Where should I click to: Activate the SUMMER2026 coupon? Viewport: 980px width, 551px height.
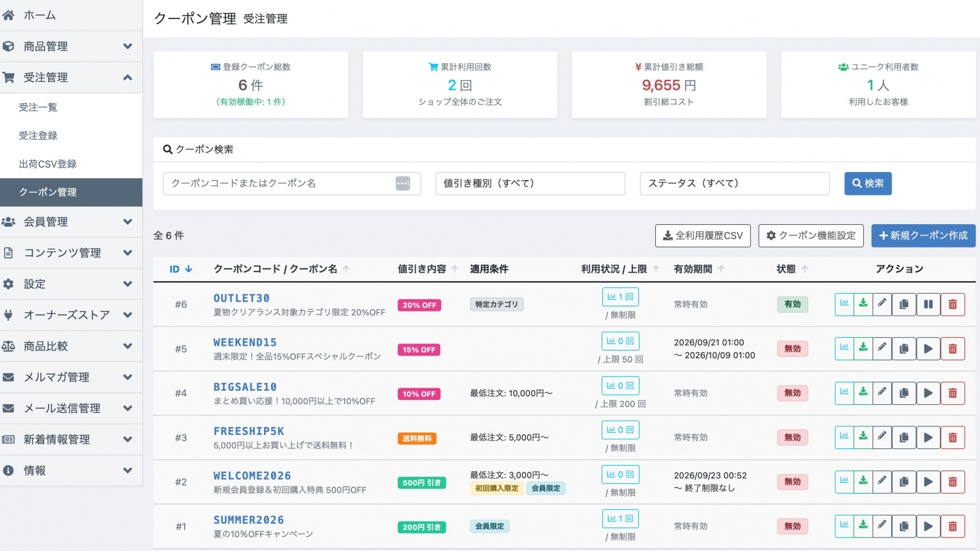coord(928,526)
